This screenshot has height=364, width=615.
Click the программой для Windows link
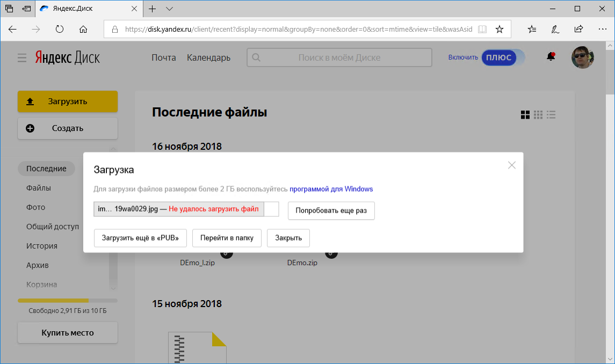(x=331, y=189)
